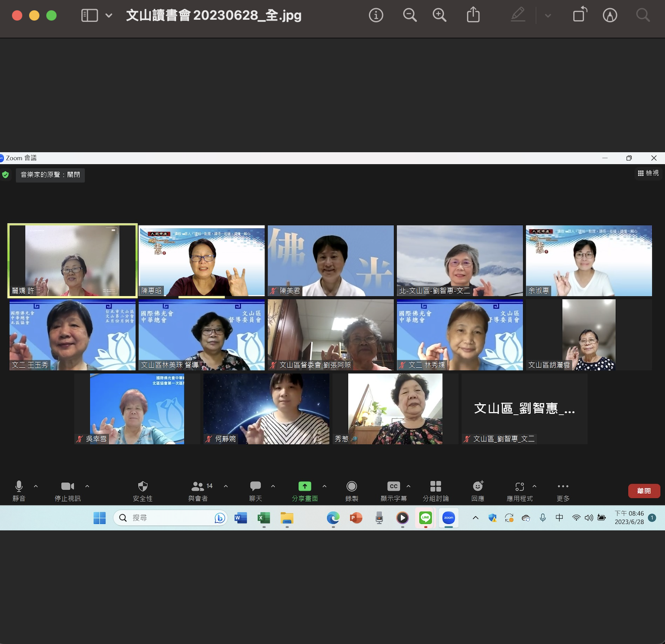Viewport: 665px width, 644px height.
Task: Toggle closed captions with the CC button
Action: [x=393, y=486]
